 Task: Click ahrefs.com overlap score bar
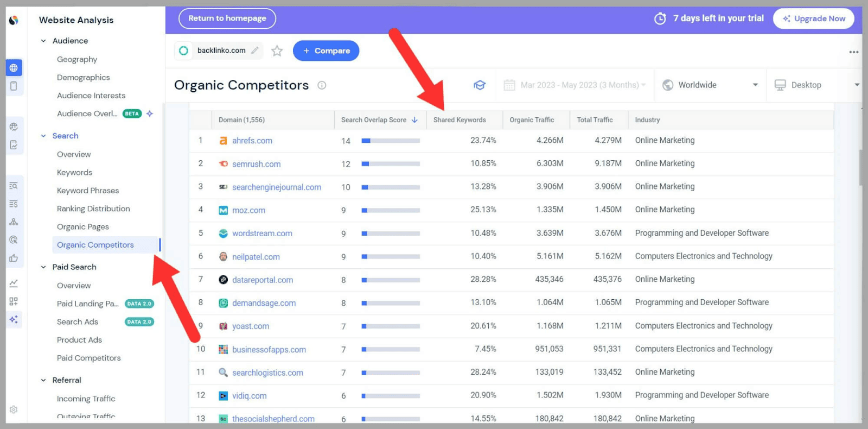391,141
